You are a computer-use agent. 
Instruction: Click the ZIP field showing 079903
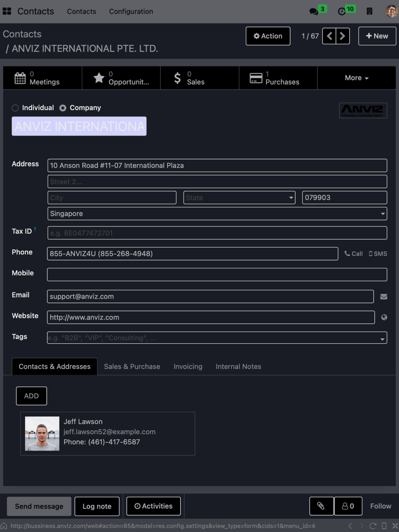[x=345, y=198]
